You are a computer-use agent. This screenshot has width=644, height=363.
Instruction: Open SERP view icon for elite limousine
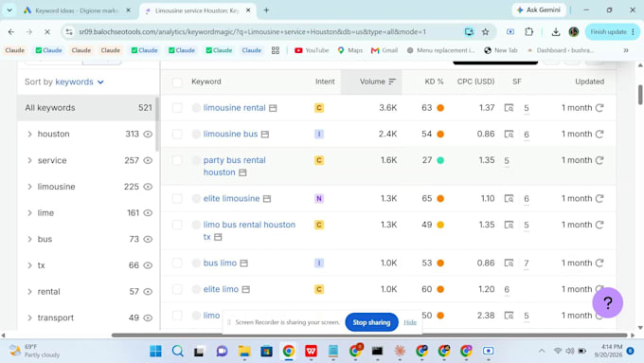509,199
